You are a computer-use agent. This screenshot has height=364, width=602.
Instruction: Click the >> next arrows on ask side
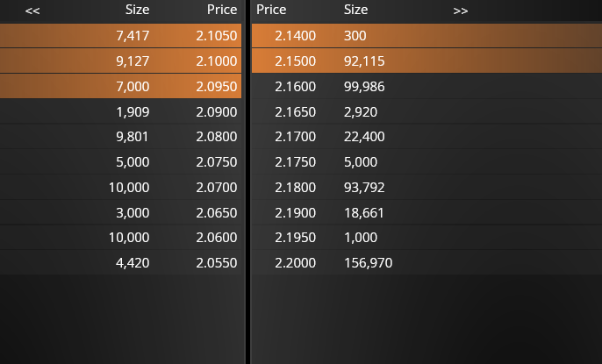point(461,11)
